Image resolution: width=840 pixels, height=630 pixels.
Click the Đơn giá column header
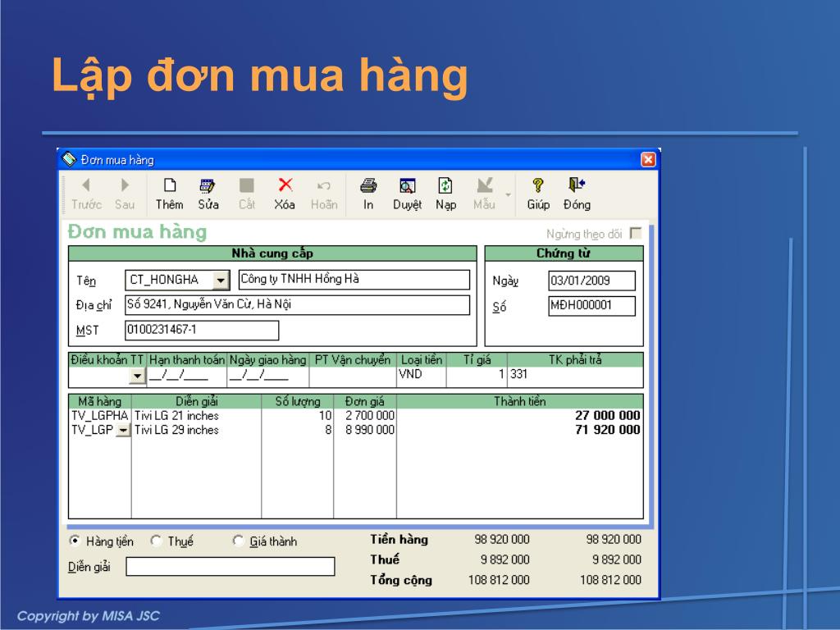(365, 401)
